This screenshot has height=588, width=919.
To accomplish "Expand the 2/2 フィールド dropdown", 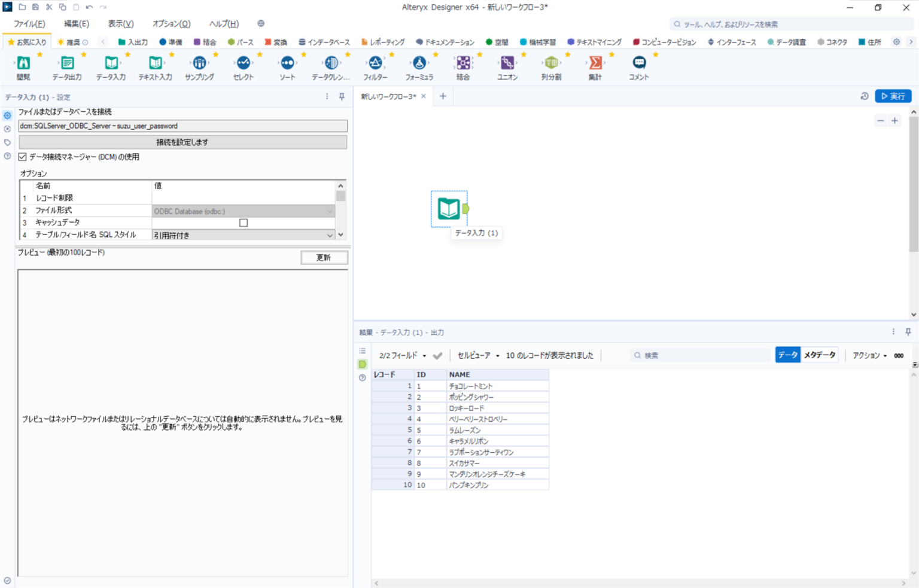I will click(424, 355).
